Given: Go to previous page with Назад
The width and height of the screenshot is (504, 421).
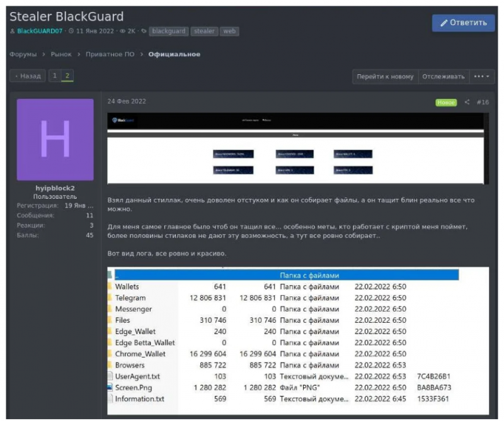Looking at the screenshot, I should pyautogui.click(x=28, y=76).
